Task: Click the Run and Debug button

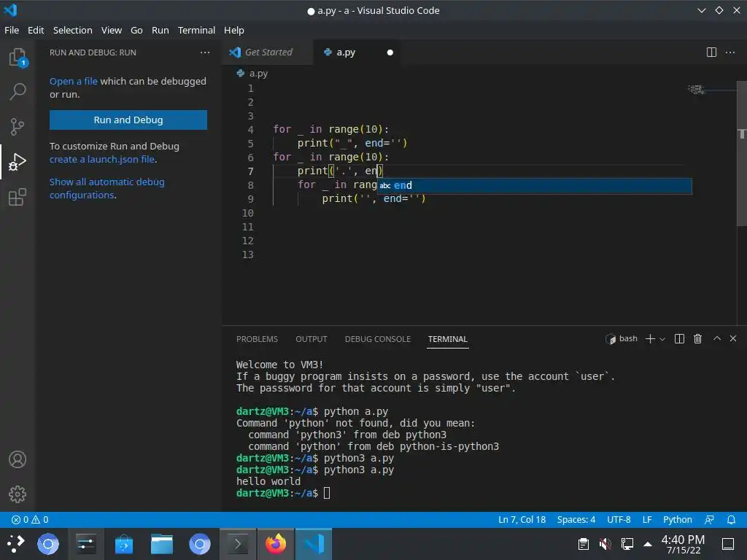Action: pos(128,120)
